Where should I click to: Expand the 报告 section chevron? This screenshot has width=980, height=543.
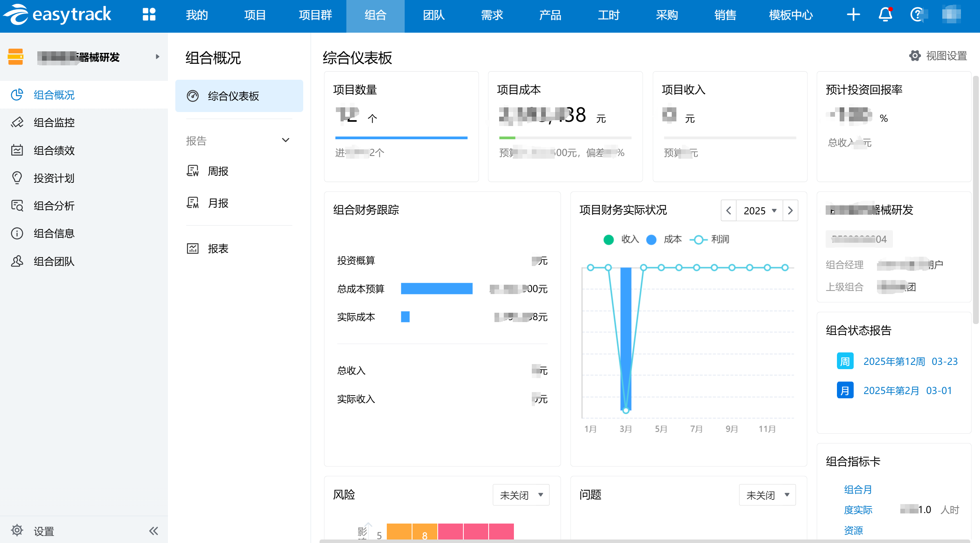click(285, 140)
